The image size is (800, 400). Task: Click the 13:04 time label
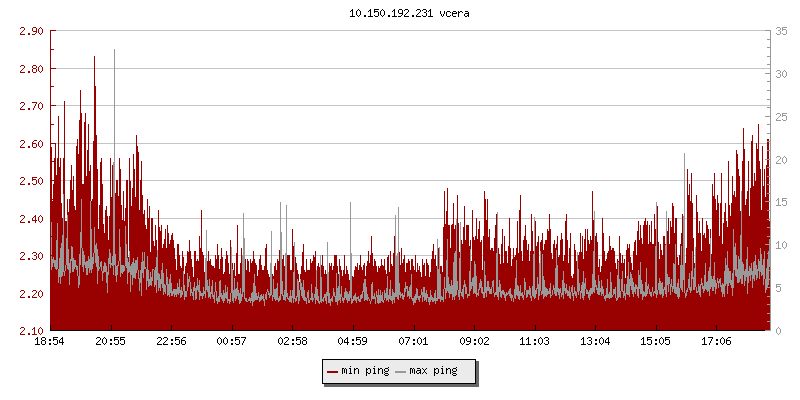coord(595,342)
